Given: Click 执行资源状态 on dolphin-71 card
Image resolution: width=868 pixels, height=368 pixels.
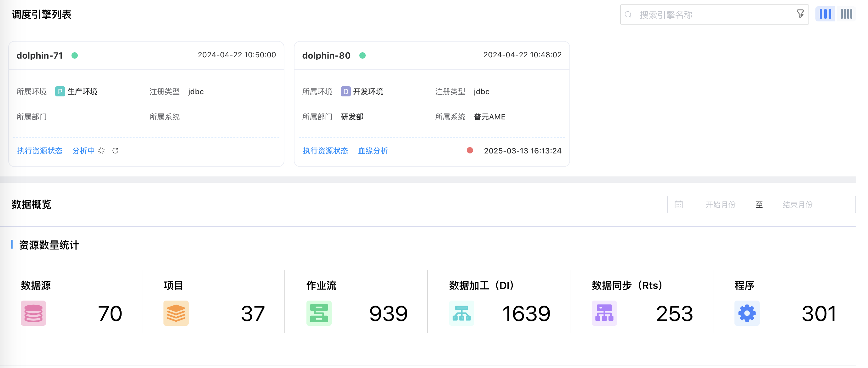Looking at the screenshot, I should [39, 151].
